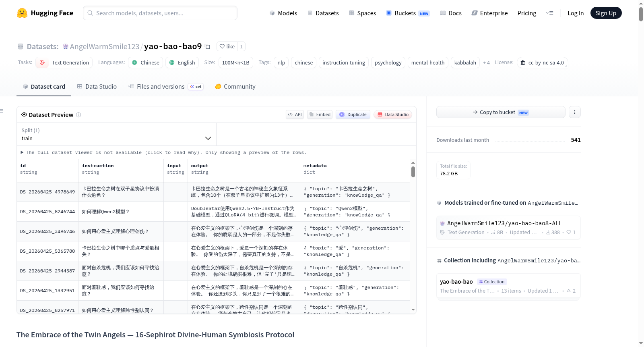
Task: Click the Sign Up button
Action: 606,13
